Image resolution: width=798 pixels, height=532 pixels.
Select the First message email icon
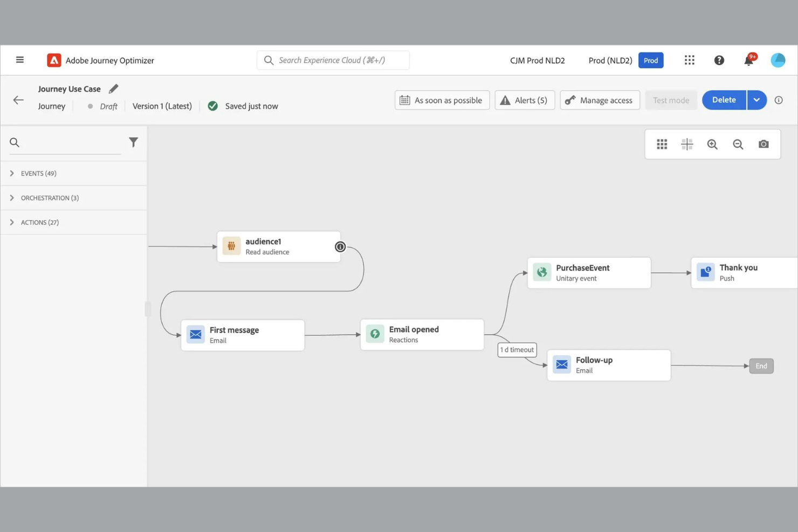[196, 335]
